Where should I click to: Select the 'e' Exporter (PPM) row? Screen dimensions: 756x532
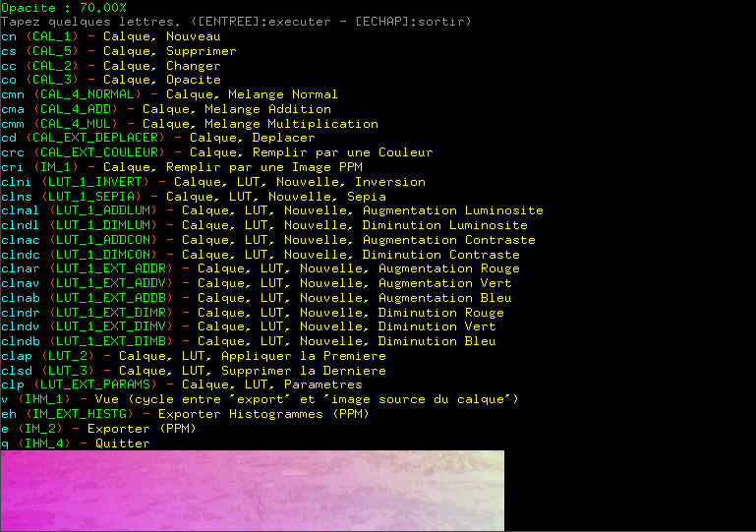tap(98, 429)
